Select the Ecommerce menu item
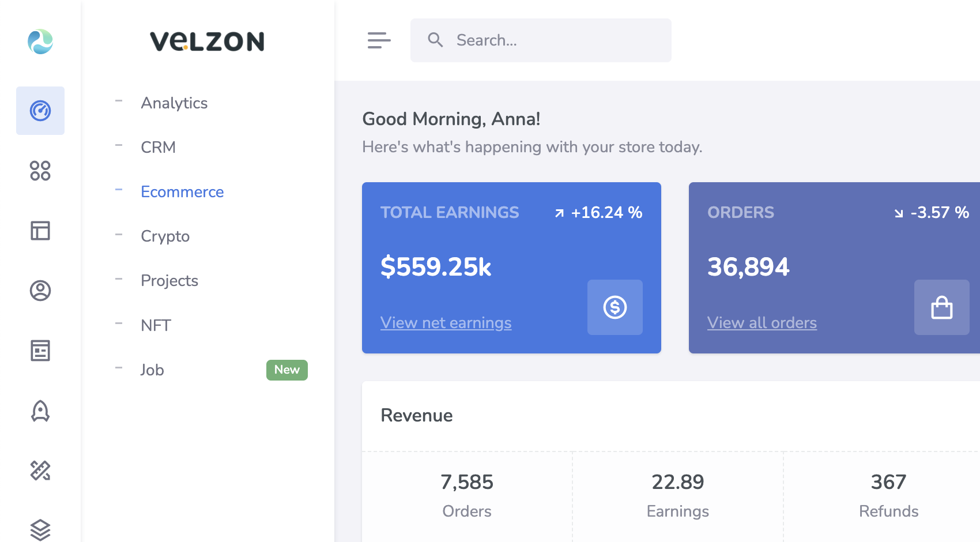This screenshot has height=542, width=980. pyautogui.click(x=182, y=192)
